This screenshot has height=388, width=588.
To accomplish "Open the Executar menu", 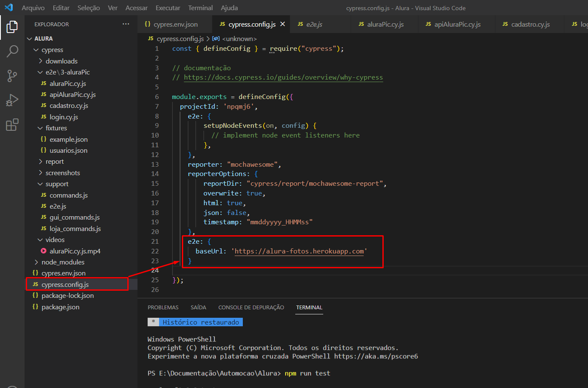I will tap(168, 8).
